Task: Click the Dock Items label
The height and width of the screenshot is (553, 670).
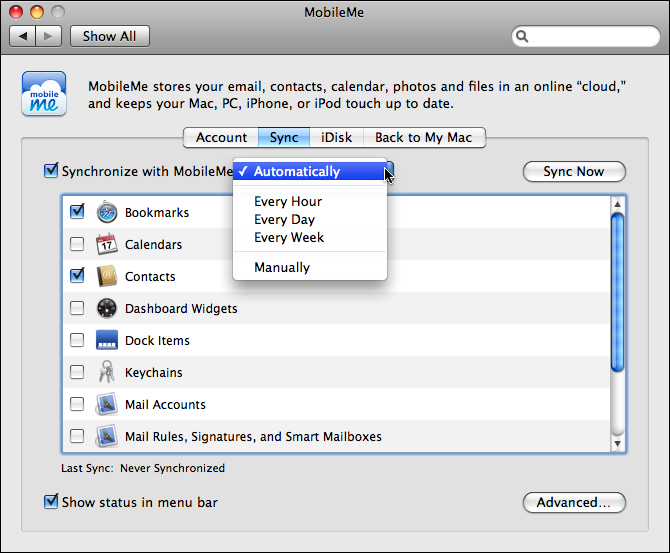Action: pyautogui.click(x=157, y=341)
